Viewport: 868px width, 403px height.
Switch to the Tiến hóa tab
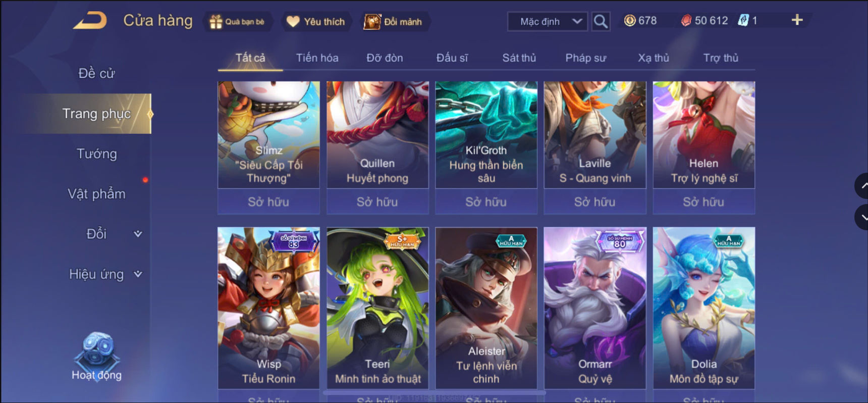tap(317, 58)
